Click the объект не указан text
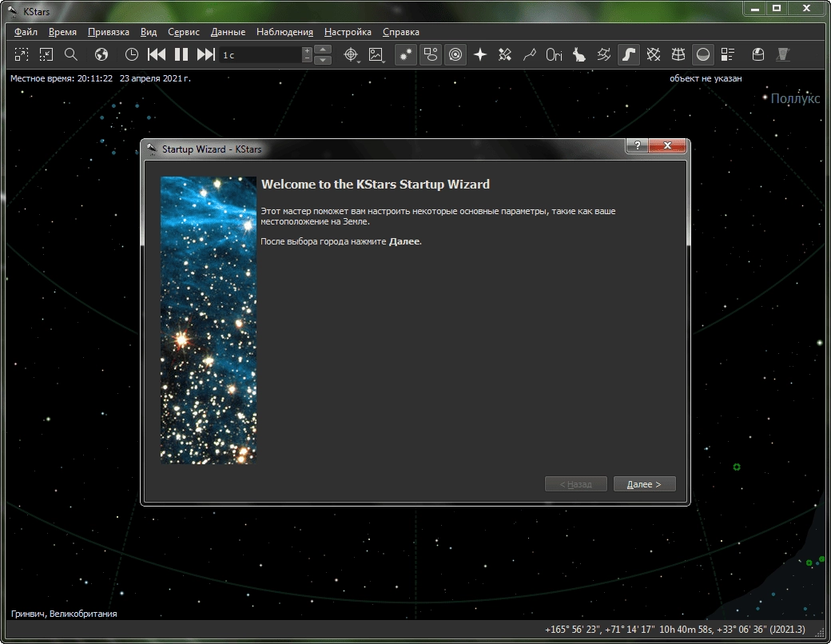The width and height of the screenshot is (831, 644). (x=706, y=78)
